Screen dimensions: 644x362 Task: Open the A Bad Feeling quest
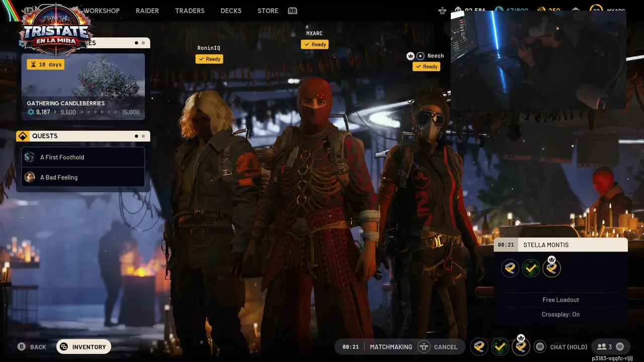(83, 177)
